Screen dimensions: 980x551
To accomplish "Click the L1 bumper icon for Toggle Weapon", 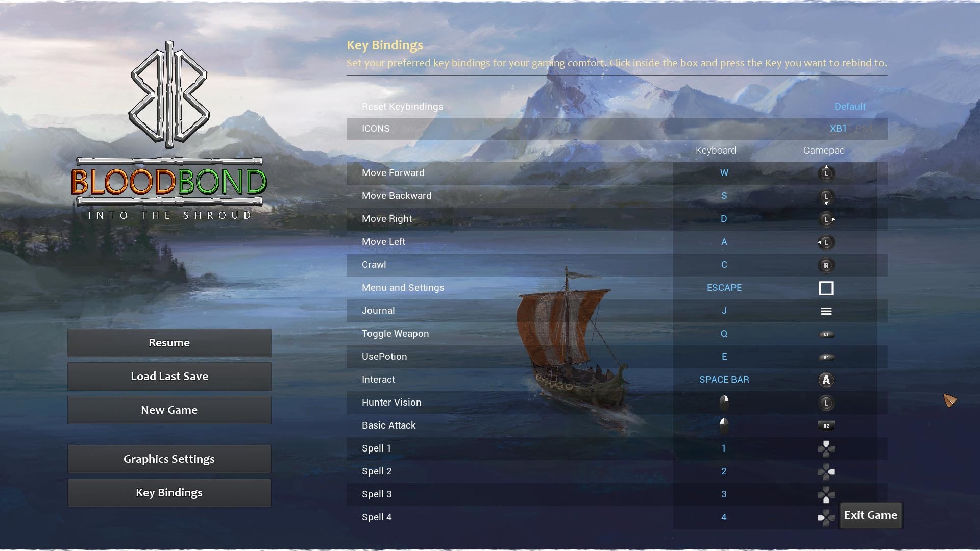I will 826,334.
